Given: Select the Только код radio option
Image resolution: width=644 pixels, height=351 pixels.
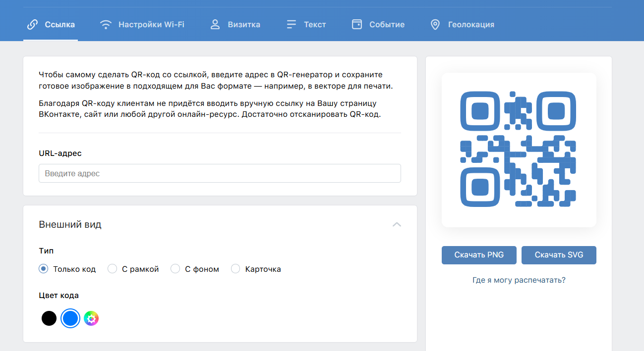Looking at the screenshot, I should click(x=44, y=269).
